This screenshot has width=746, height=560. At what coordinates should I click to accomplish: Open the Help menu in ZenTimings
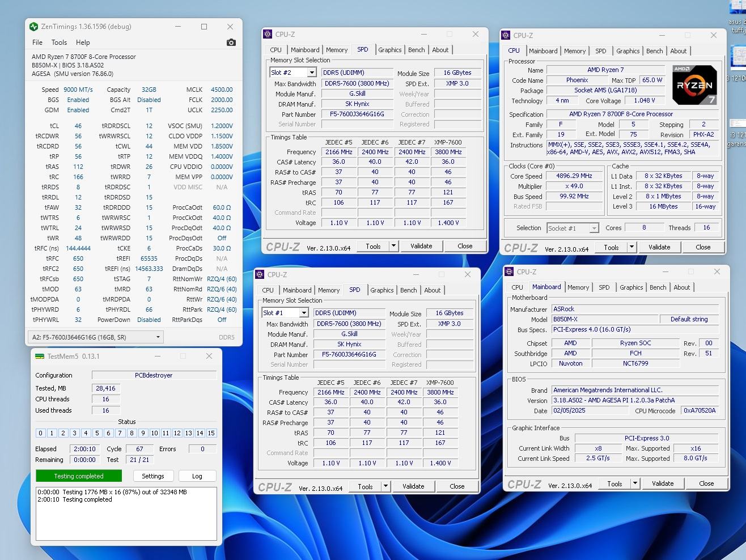(x=83, y=43)
